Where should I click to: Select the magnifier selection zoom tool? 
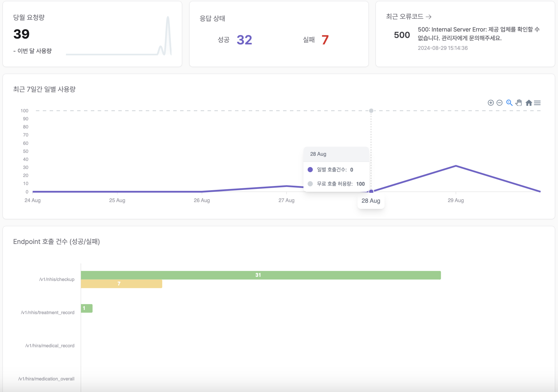point(509,103)
